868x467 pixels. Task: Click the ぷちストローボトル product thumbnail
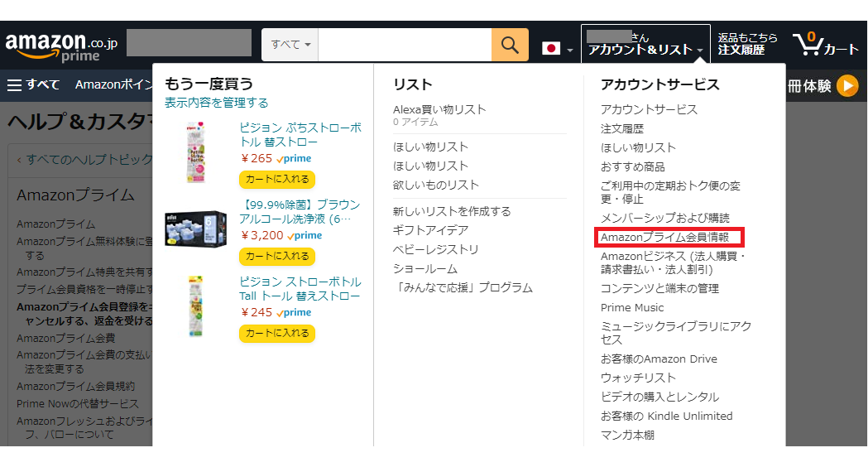195,152
